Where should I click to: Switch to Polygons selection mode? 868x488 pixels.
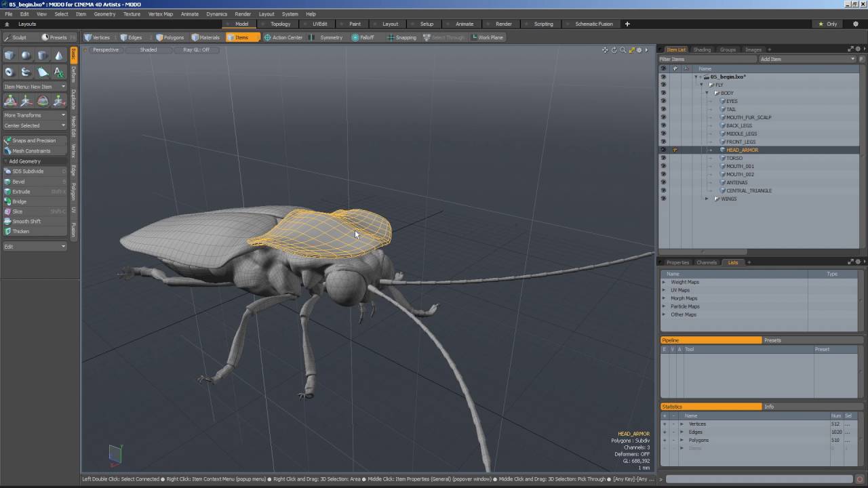(170, 37)
